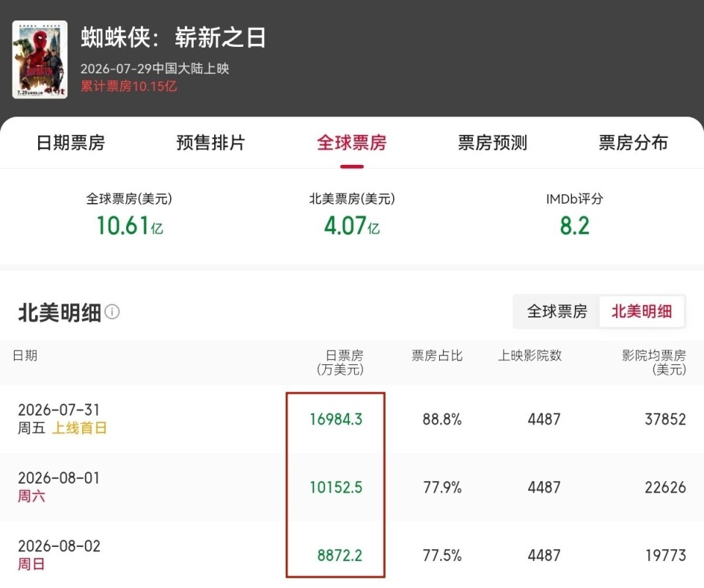This screenshot has width=704, height=588.
Task: Click share value 88.8%
Action: pyautogui.click(x=442, y=419)
